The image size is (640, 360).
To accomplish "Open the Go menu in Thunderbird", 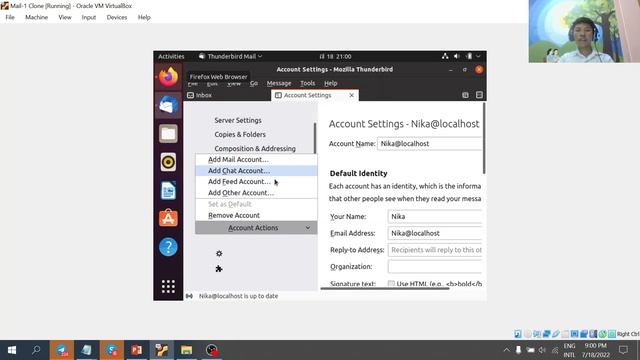I will click(254, 83).
